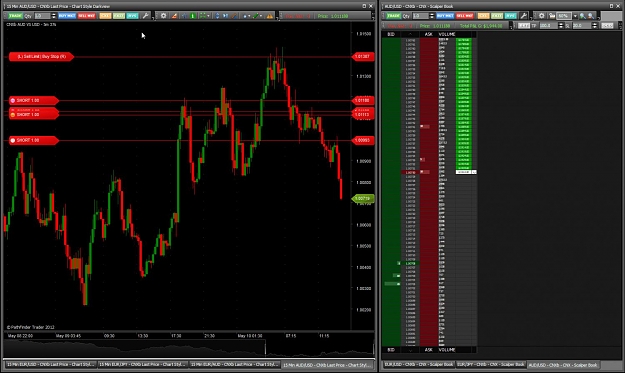Open the gear settings icon in chart toolbar
This screenshot has width=625, height=373.
tap(163, 16)
